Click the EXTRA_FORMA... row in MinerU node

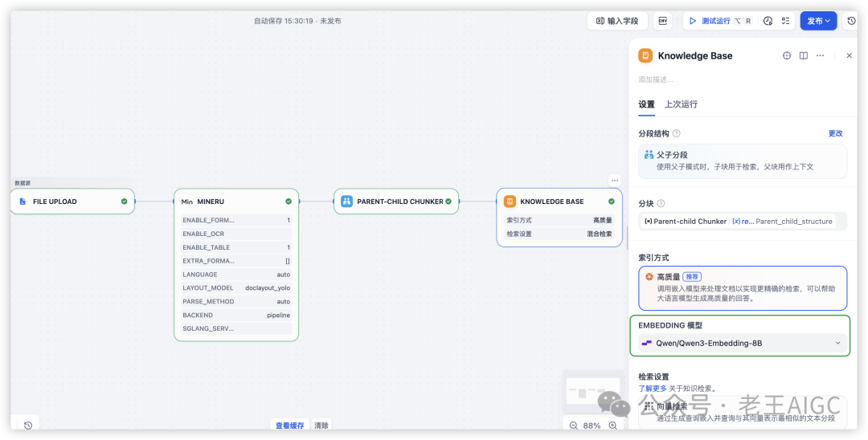click(x=236, y=261)
